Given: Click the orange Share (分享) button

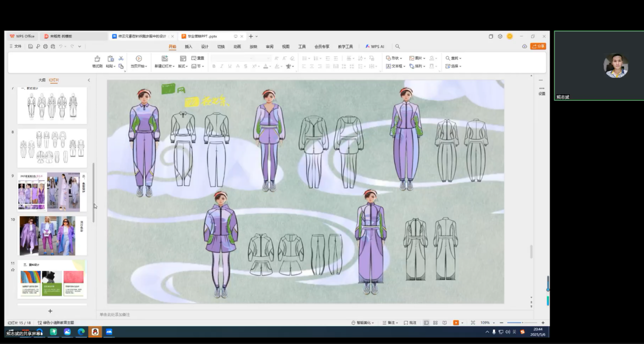Looking at the screenshot, I should pos(538,46).
